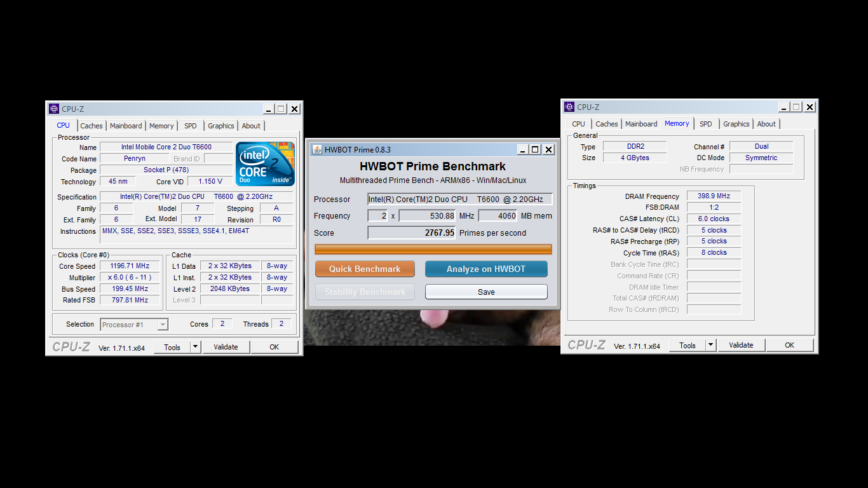
Task: Click the CAS# Latency value 6.0 clocks
Action: pyautogui.click(x=714, y=219)
